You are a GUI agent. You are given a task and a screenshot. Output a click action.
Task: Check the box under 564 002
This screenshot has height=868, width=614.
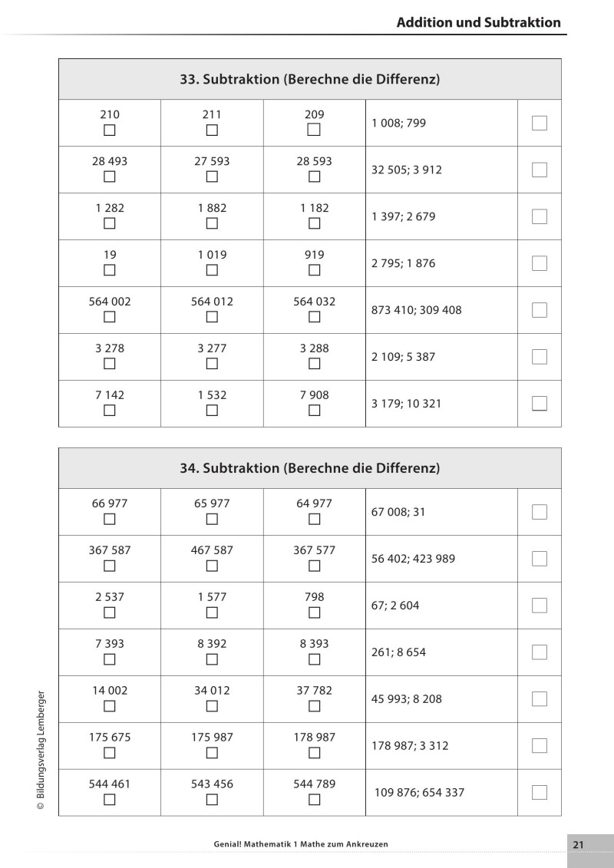(110, 317)
